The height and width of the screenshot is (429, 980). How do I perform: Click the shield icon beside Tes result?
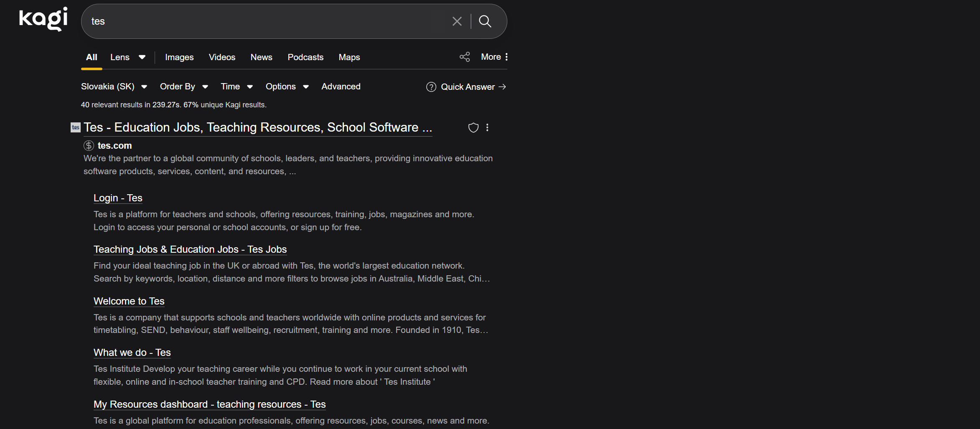[473, 128]
